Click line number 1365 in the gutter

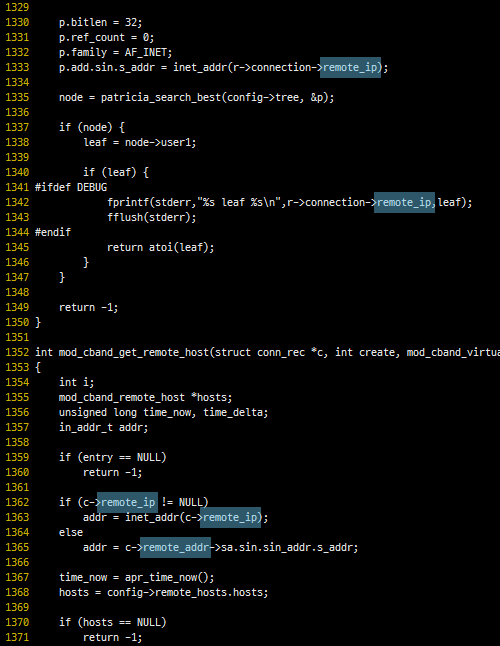tap(17, 548)
